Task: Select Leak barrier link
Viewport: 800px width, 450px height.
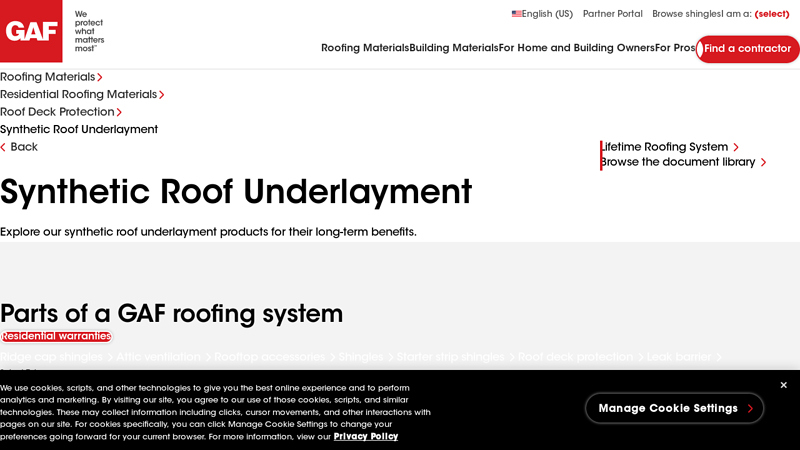Action: coord(684,357)
